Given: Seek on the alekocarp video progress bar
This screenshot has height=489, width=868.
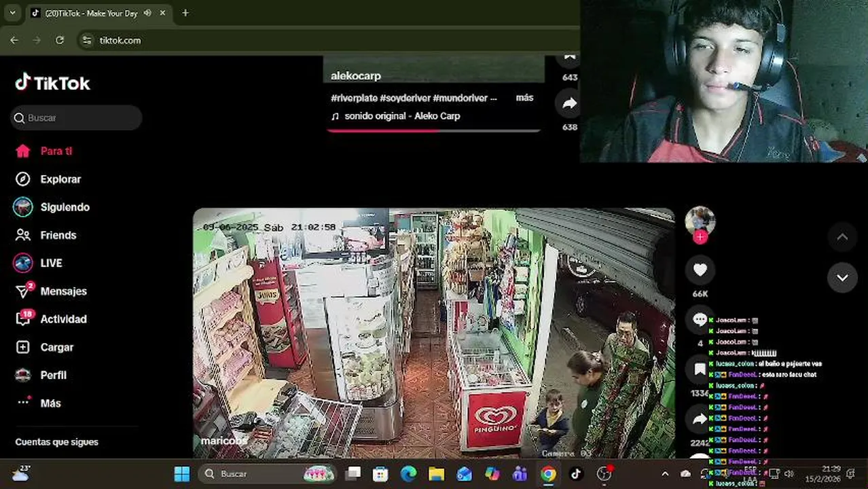Looking at the screenshot, I should 434,131.
